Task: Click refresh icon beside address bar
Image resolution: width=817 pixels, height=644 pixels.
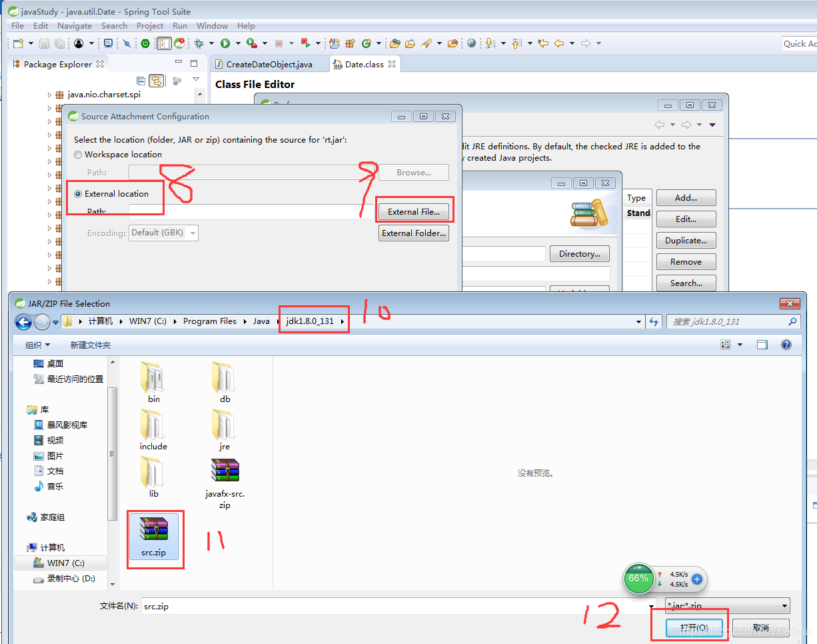Action: (x=654, y=321)
